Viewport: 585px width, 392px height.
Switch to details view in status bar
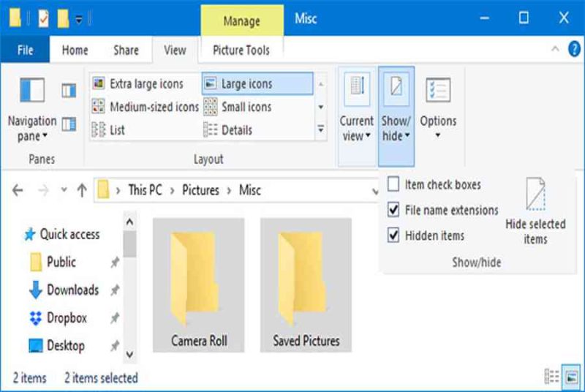click(552, 377)
